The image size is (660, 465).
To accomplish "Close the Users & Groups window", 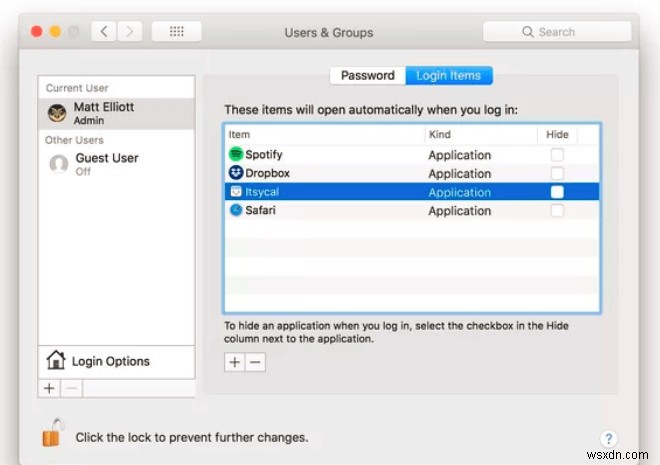I will coord(37,32).
